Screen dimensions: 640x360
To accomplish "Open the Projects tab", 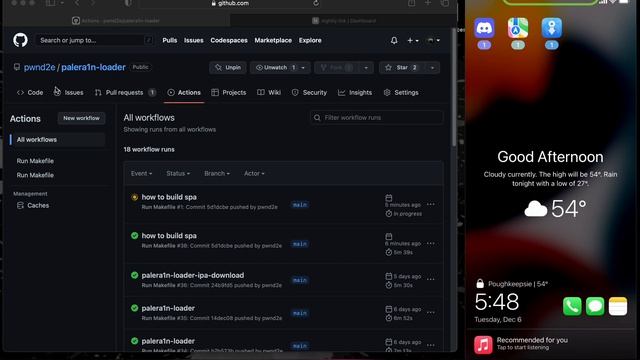I will click(229, 93).
